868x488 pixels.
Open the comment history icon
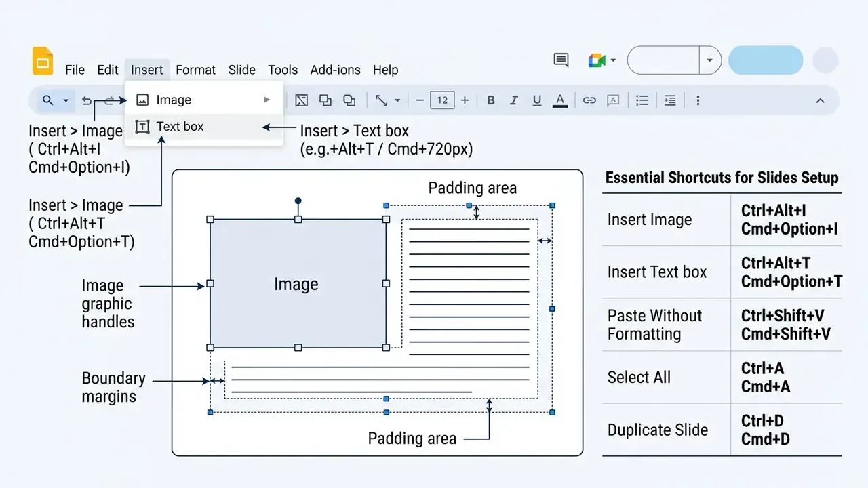pos(561,60)
